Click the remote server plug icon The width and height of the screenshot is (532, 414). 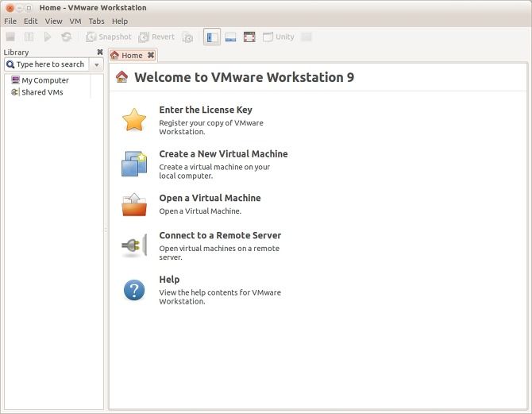(134, 245)
